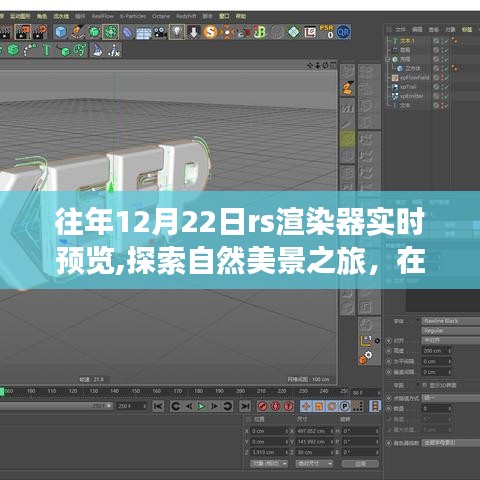Click the Subdivision Surface generator icon

tap(94, 32)
